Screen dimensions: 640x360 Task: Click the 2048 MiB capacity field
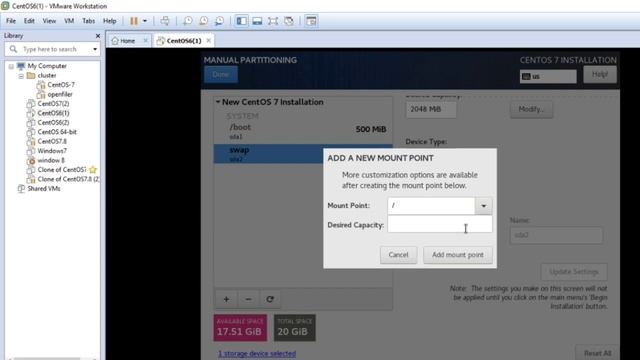coord(431,109)
